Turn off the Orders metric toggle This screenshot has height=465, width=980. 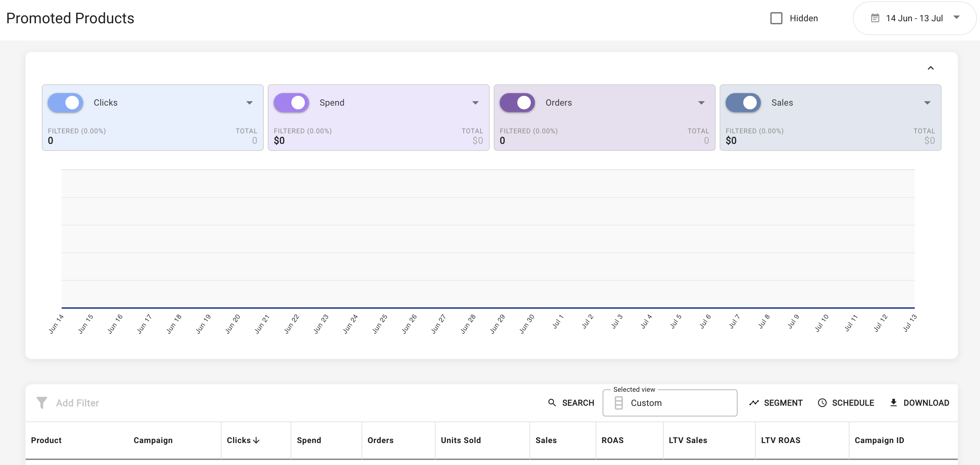517,103
